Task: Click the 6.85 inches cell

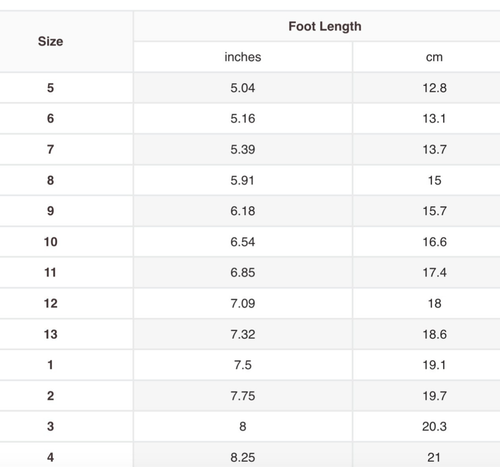Action: 243,272
